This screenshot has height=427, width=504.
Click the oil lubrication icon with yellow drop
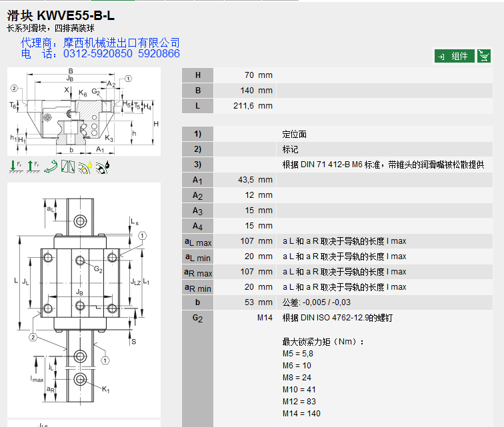click(x=85, y=167)
